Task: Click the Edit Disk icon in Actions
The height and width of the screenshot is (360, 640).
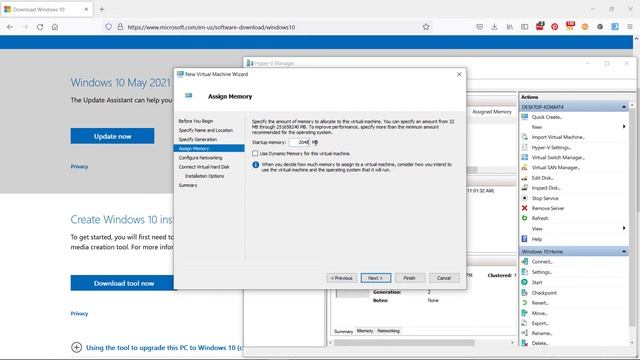Action: 524,178
